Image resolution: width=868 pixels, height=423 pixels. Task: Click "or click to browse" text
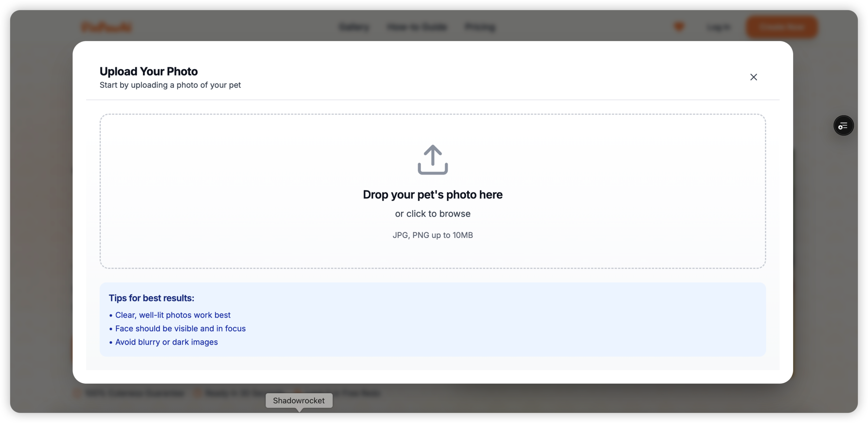click(433, 214)
